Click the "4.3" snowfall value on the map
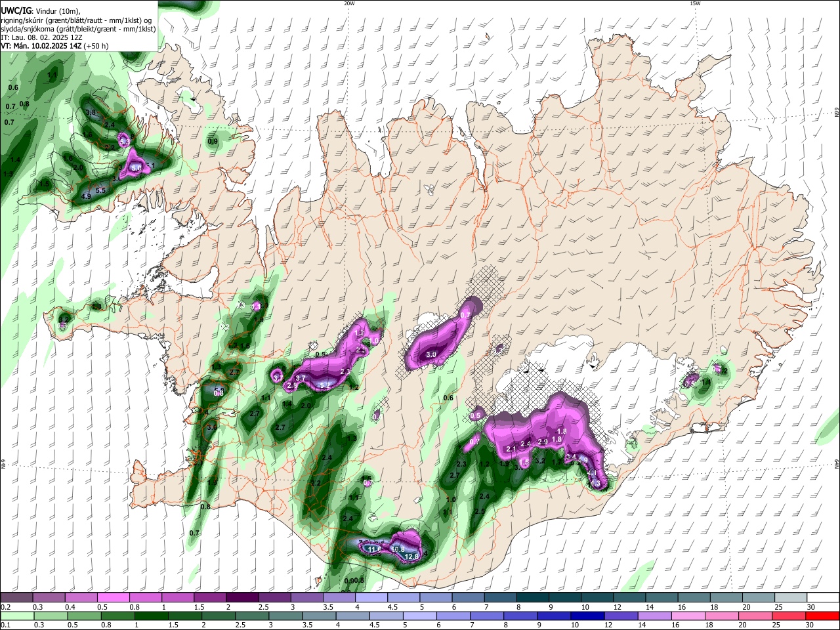 point(595,484)
